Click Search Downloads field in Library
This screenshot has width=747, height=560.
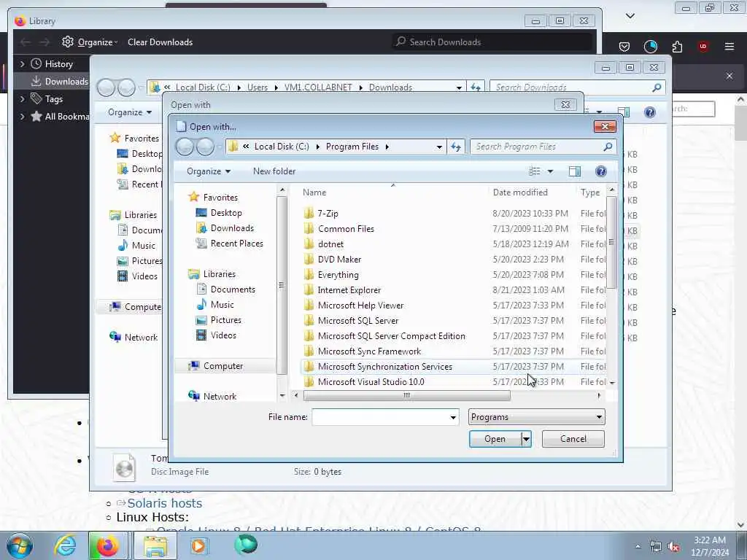point(493,42)
